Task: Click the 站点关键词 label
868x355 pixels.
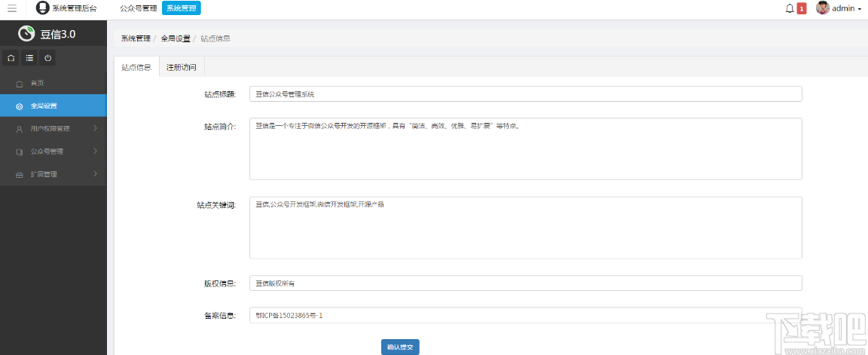Action: click(x=216, y=205)
